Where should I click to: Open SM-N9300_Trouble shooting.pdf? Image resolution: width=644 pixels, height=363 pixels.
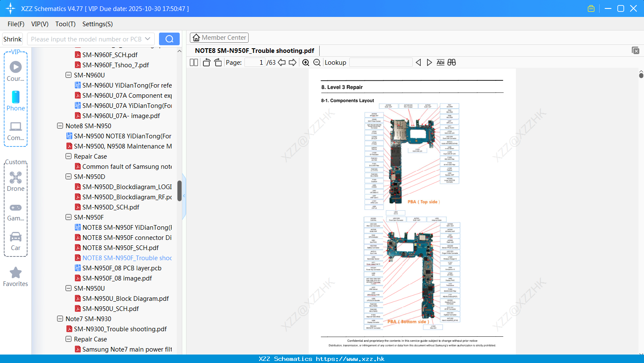pos(116,329)
